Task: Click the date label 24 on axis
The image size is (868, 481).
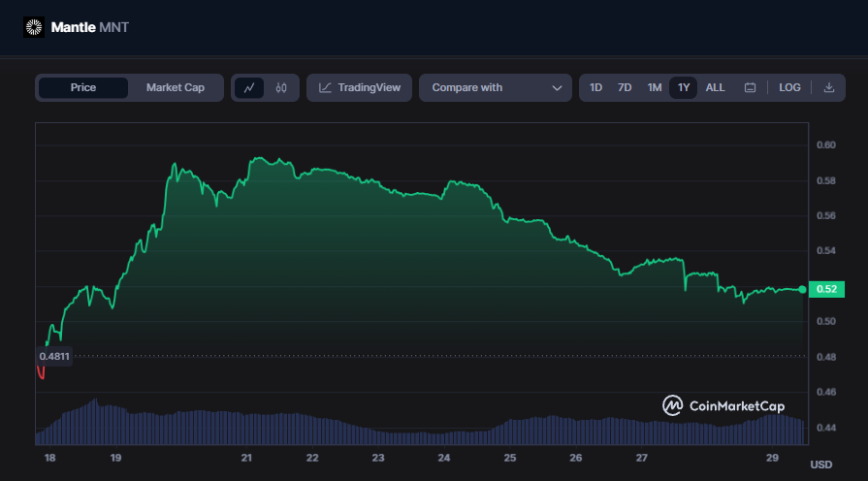Action: coord(444,458)
